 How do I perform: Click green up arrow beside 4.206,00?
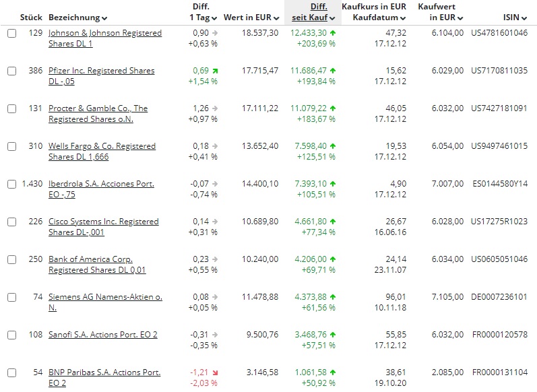coord(333,259)
